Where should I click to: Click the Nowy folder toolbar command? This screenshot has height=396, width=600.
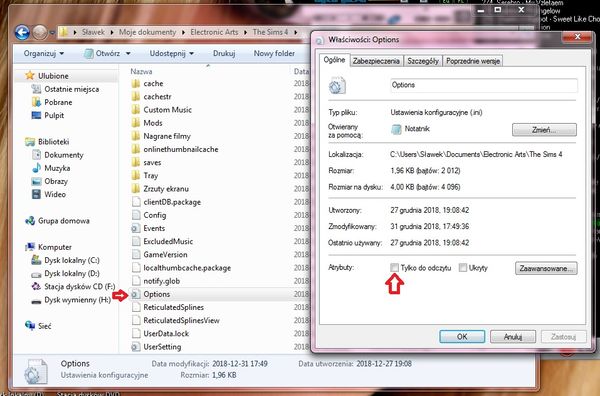(274, 54)
